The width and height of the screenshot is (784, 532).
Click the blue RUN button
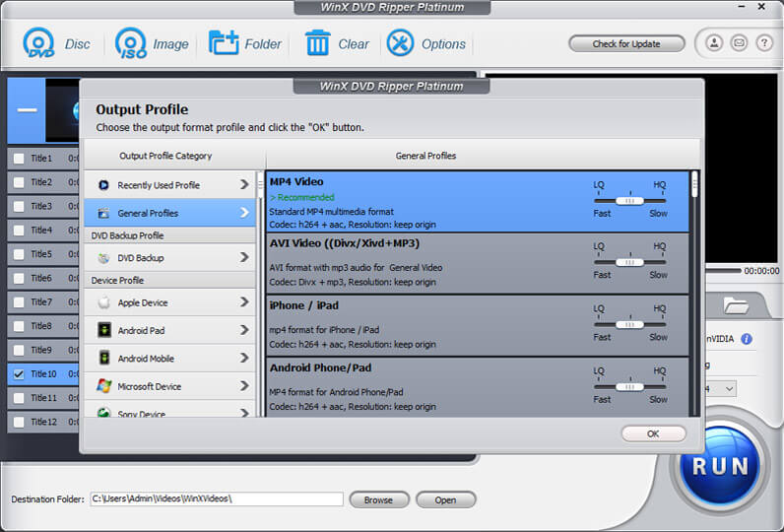[x=720, y=467]
